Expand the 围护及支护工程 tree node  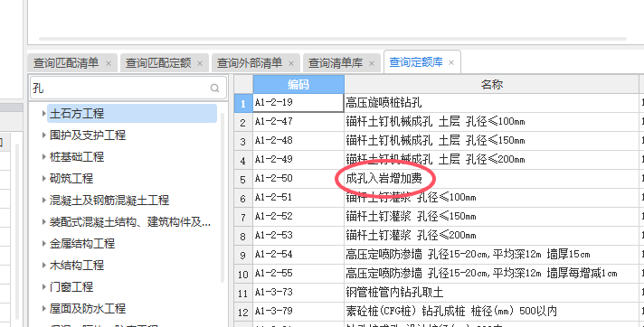[44, 135]
